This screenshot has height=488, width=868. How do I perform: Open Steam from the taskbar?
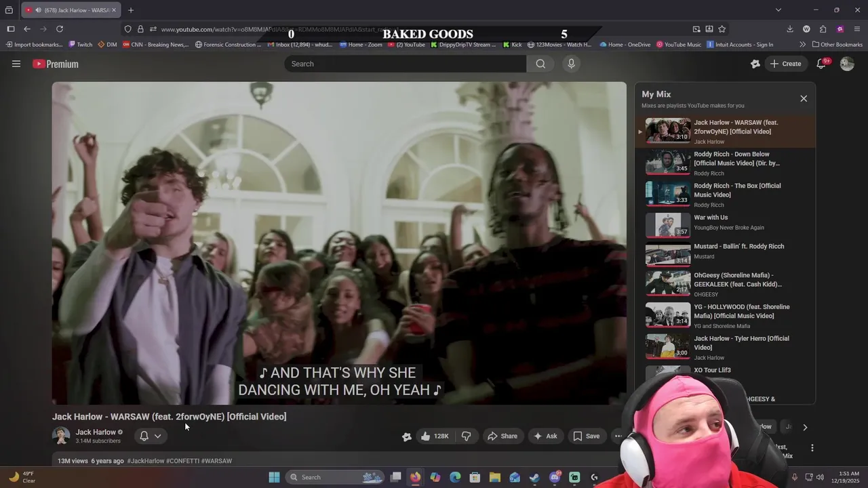coord(534,477)
